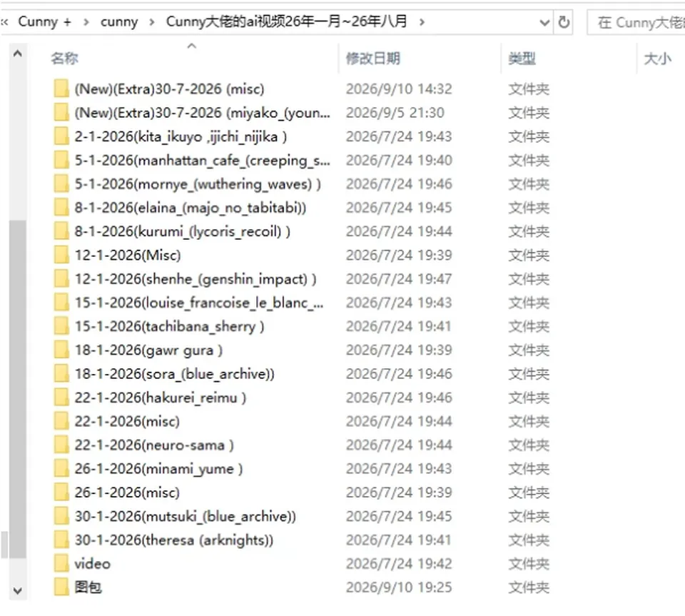Sort by the 修改日期 column header
The image size is (685, 616).
[372, 58]
